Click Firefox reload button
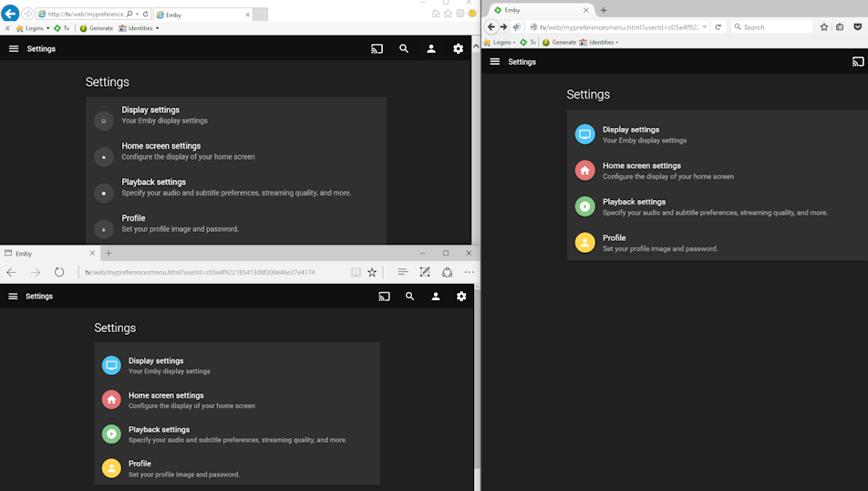Viewport: 868px width, 491px height. pyautogui.click(x=718, y=26)
